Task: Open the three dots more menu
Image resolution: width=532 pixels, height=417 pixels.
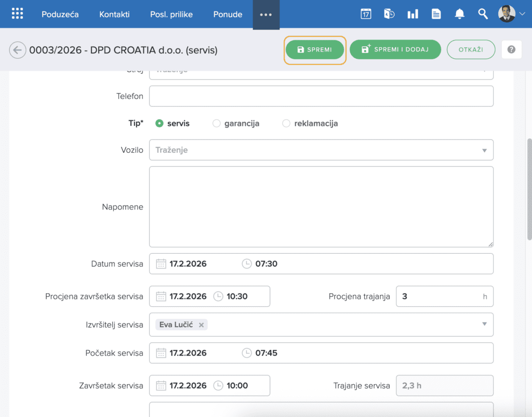Action: point(266,15)
